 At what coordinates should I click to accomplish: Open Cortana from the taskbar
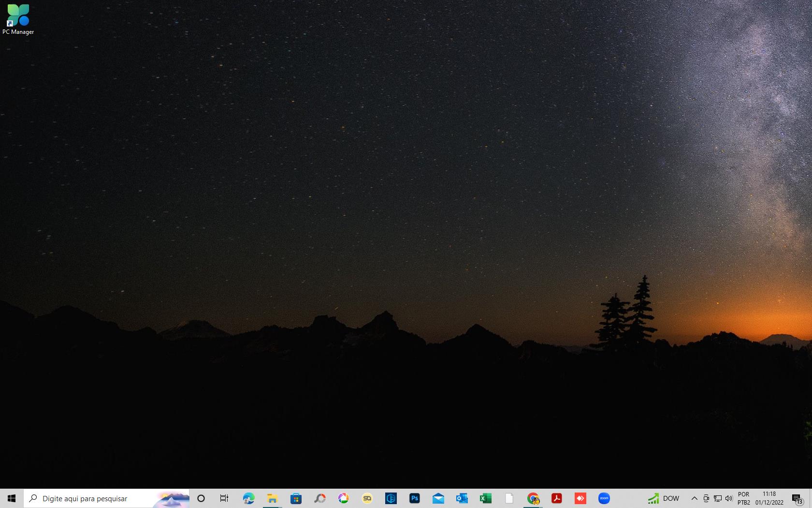point(201,498)
